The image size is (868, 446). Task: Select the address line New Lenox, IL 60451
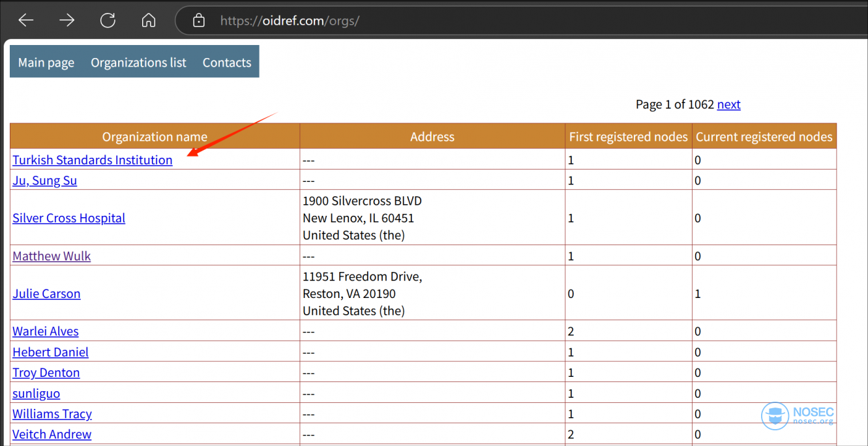[358, 218]
